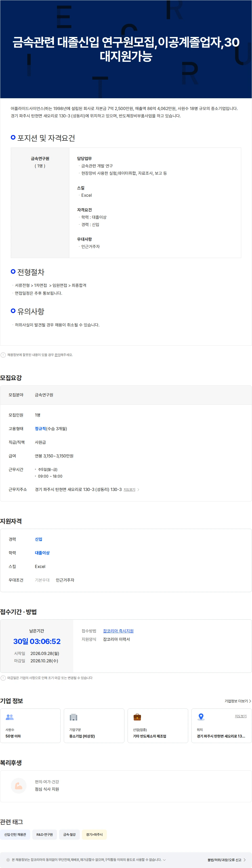Screen dimensions: 252x868
Task: Click the 인근거주자 text in 우대조건 row
Action: click(x=65, y=580)
